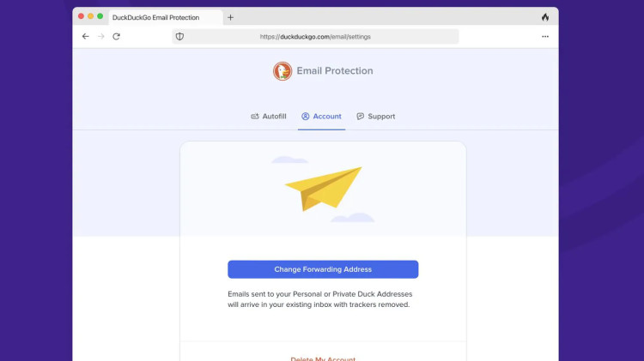Switch to the Autofill tab
644x361 pixels.
click(269, 117)
